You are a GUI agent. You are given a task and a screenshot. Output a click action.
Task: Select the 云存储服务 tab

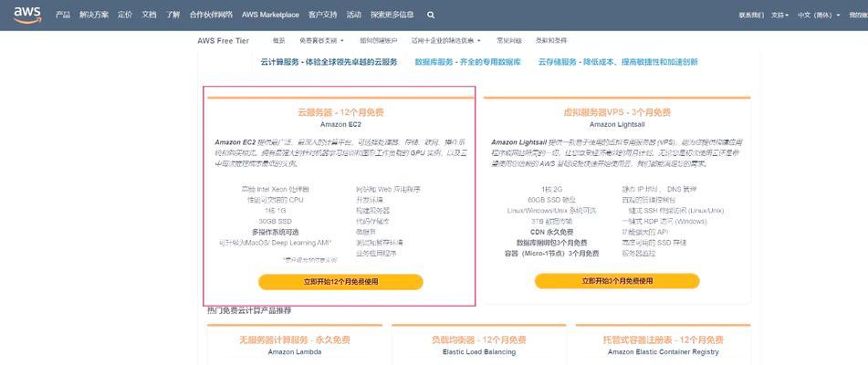point(618,62)
